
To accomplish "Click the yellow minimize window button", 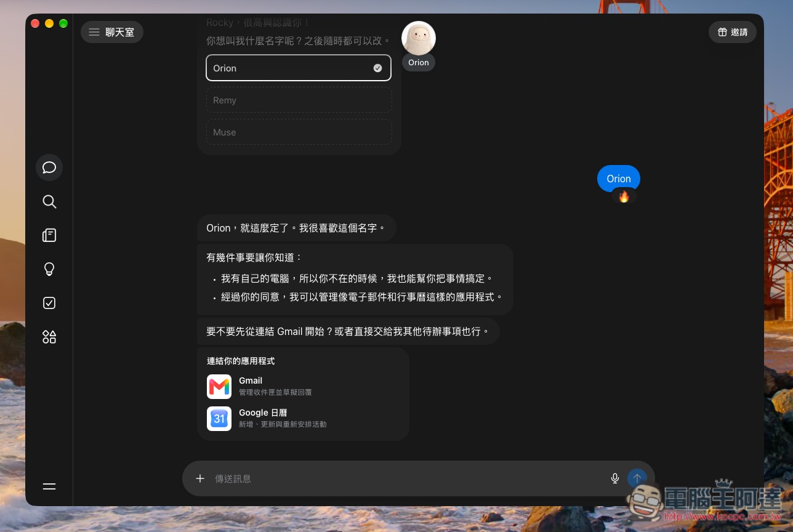I will coord(49,23).
